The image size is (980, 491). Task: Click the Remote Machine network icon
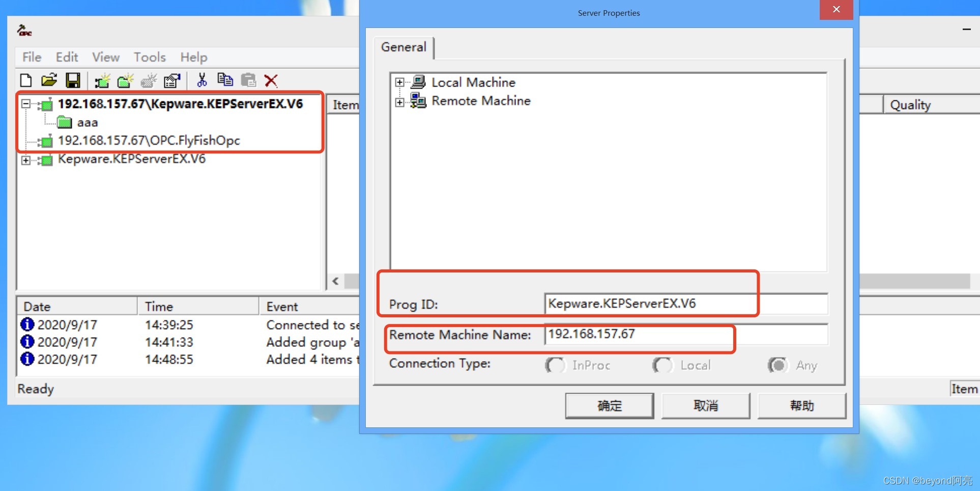click(418, 100)
